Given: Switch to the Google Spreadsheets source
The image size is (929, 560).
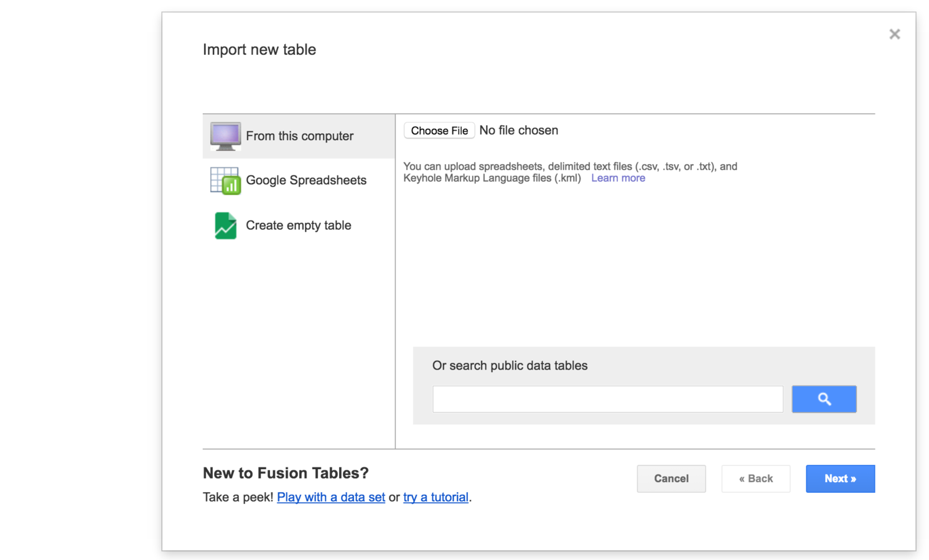Looking at the screenshot, I should point(299,180).
